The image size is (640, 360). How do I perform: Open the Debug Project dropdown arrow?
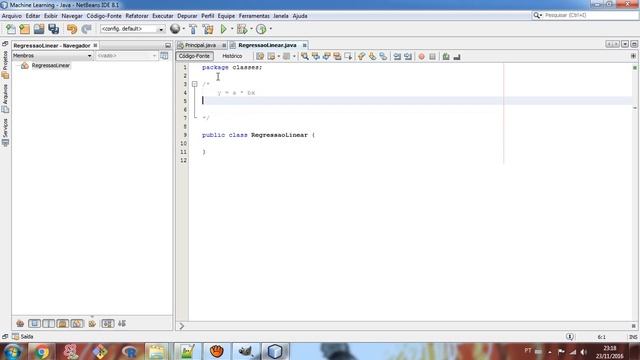point(251,29)
